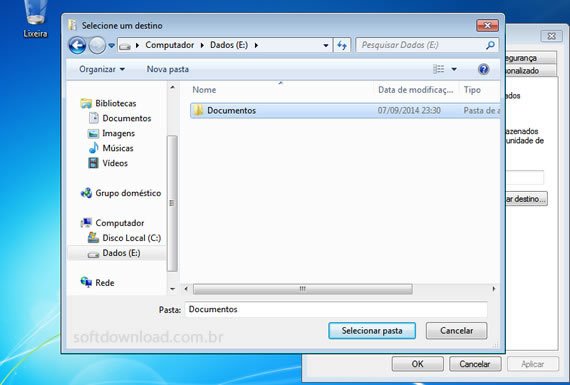The height and width of the screenshot is (385, 570).
Task: Open the recent locations dropdown arrow
Action: coord(111,46)
